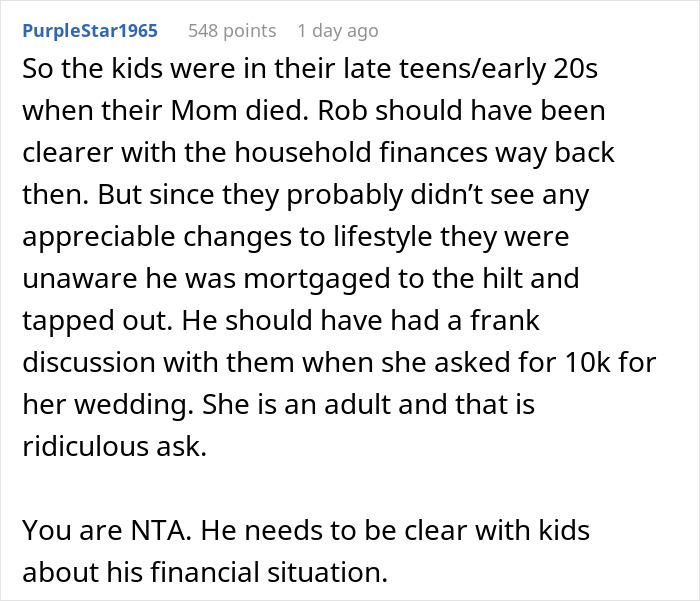Click the line starting 'then. But since they'

306,195
